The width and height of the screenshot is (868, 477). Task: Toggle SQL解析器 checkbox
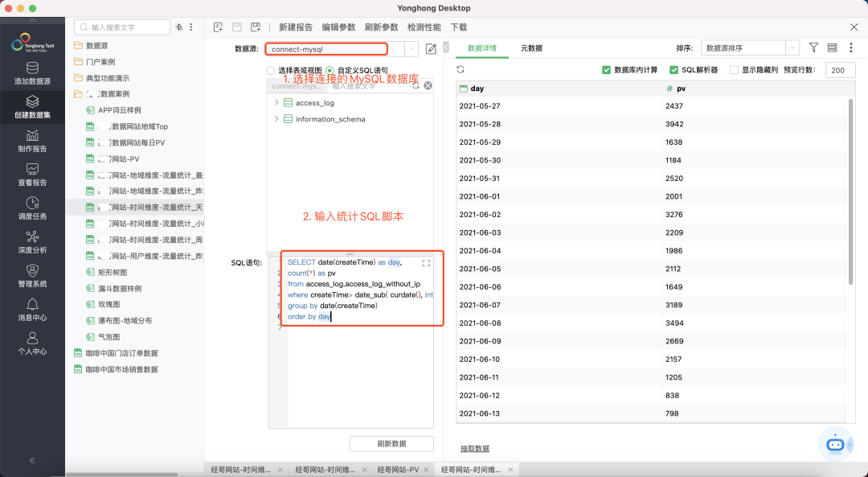(x=674, y=70)
